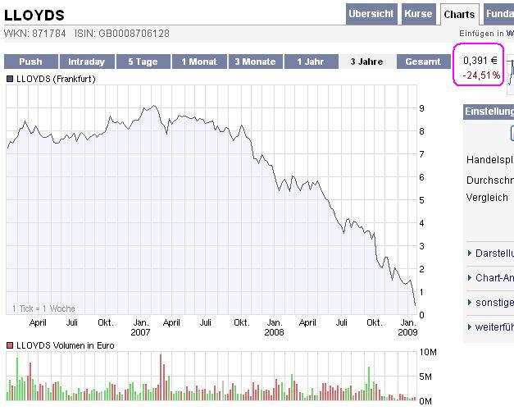The height and width of the screenshot is (420, 514).
Task: Select the 3 Jahre time range
Action: (366, 62)
